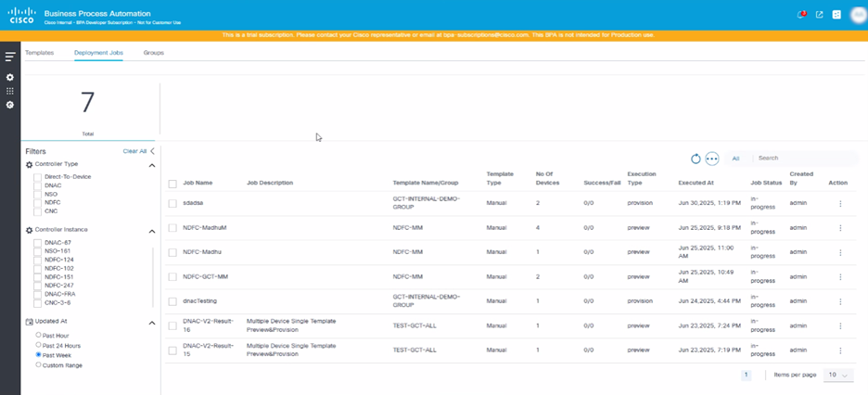Open the app grid icon in header
This screenshot has height=395, width=868.
[x=837, y=15]
